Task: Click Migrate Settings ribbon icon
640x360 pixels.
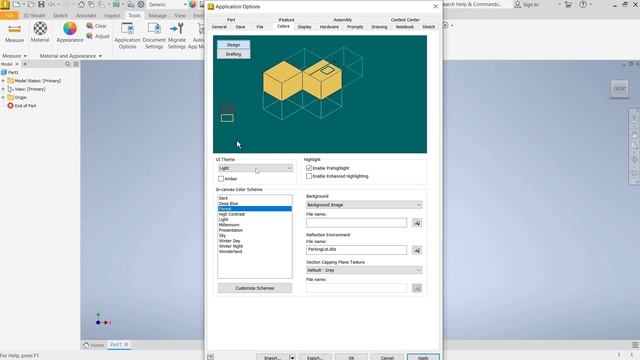Action: 177,29
